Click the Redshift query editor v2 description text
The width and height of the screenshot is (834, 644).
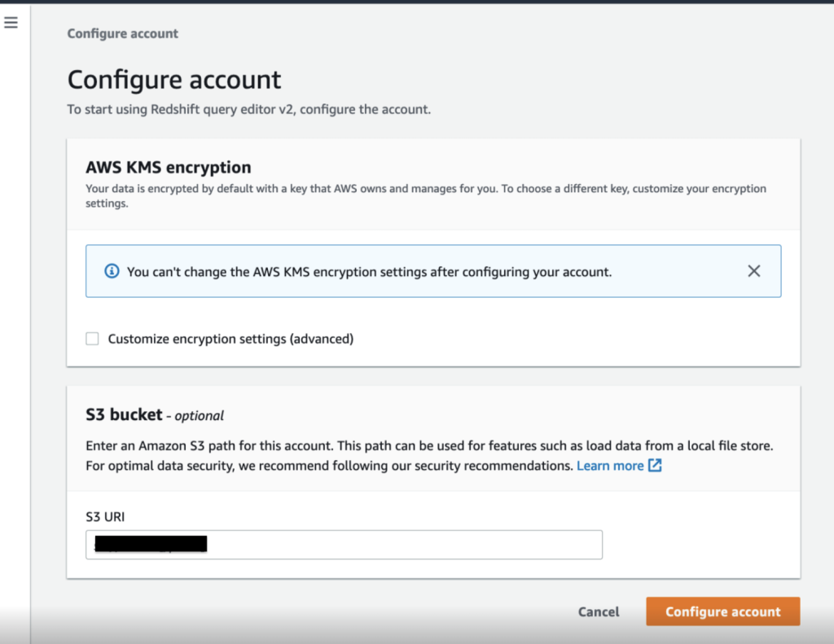(x=248, y=108)
